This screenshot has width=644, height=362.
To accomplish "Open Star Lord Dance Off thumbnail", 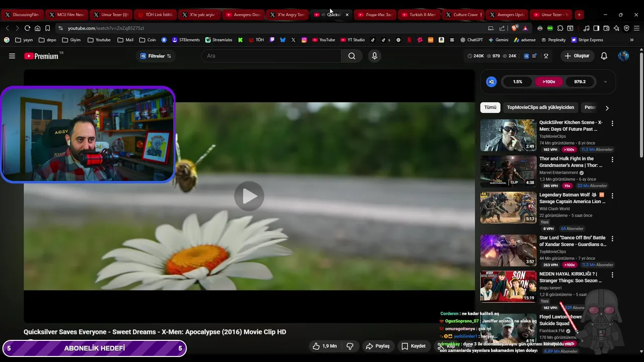I will tap(508, 250).
